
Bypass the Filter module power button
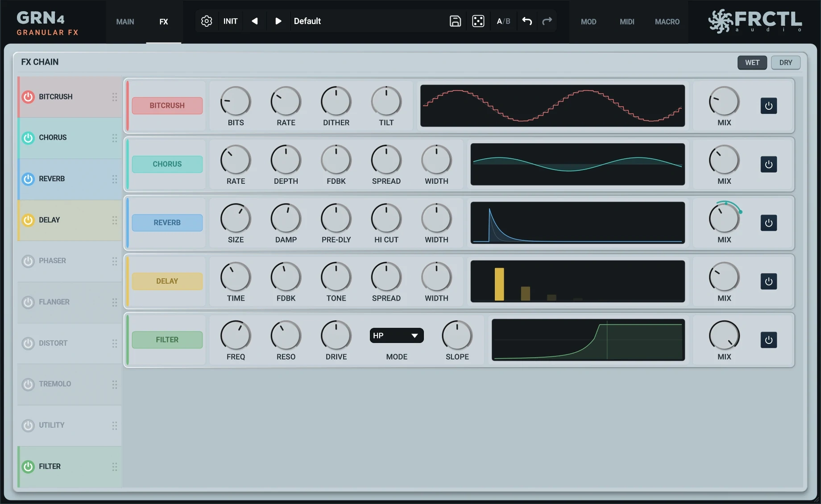pos(768,340)
